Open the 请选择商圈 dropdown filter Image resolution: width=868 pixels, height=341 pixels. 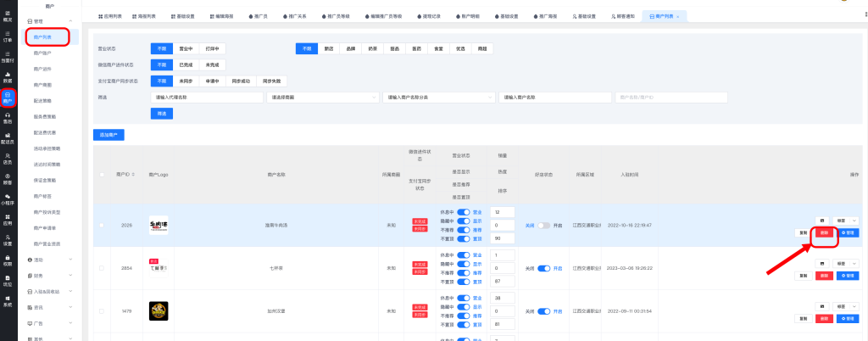[x=321, y=98]
